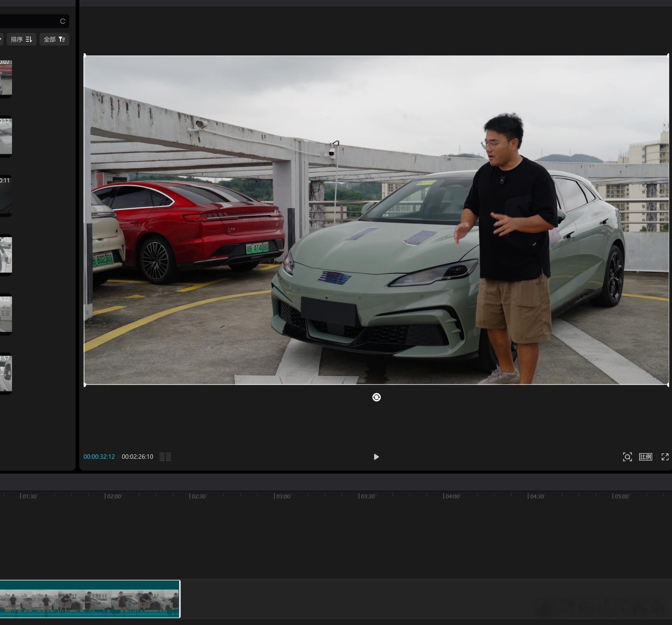Image resolution: width=672 pixels, height=625 pixels.
Task: Open the 比例 aspect ratio menu
Action: point(646,457)
